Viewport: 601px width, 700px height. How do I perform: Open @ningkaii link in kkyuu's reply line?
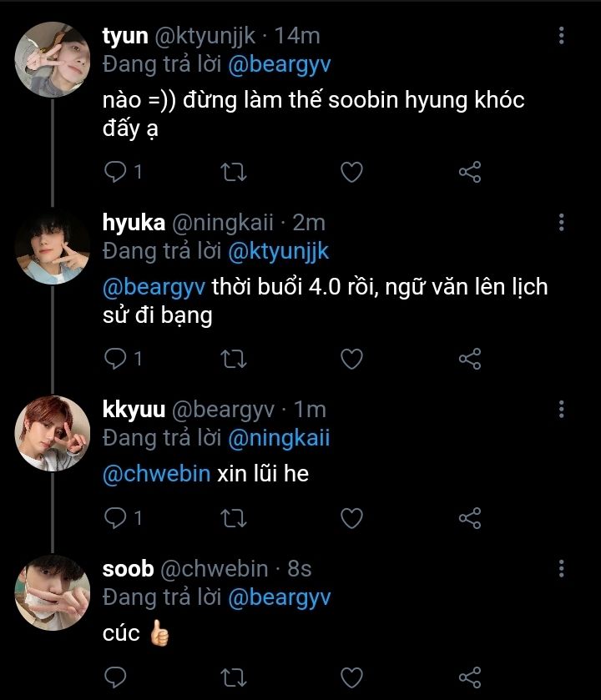[x=278, y=436]
